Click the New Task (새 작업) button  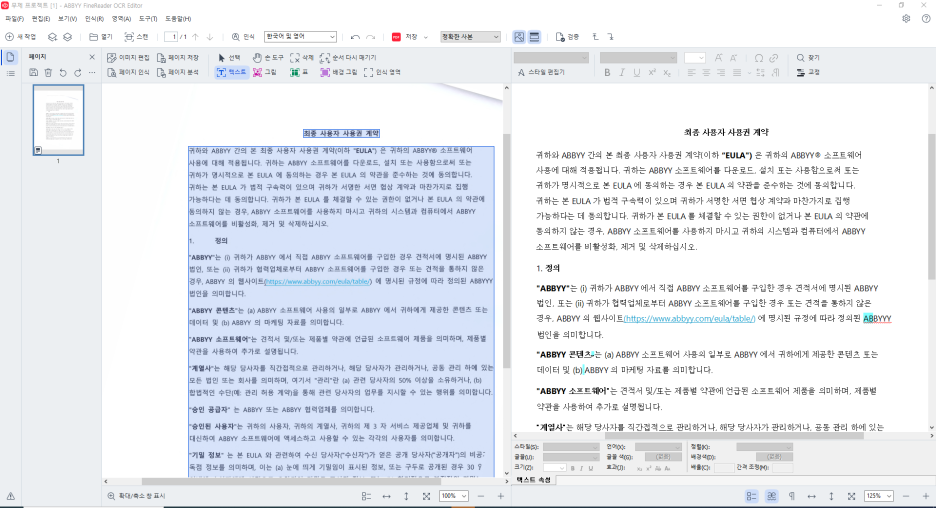21,37
